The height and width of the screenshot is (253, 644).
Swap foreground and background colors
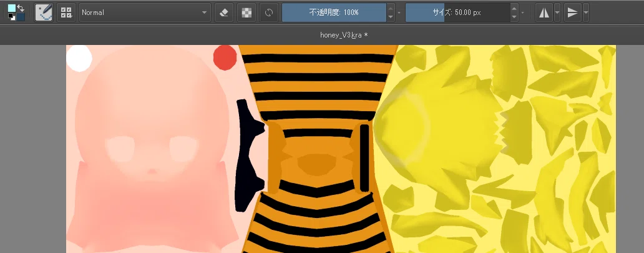click(21, 8)
